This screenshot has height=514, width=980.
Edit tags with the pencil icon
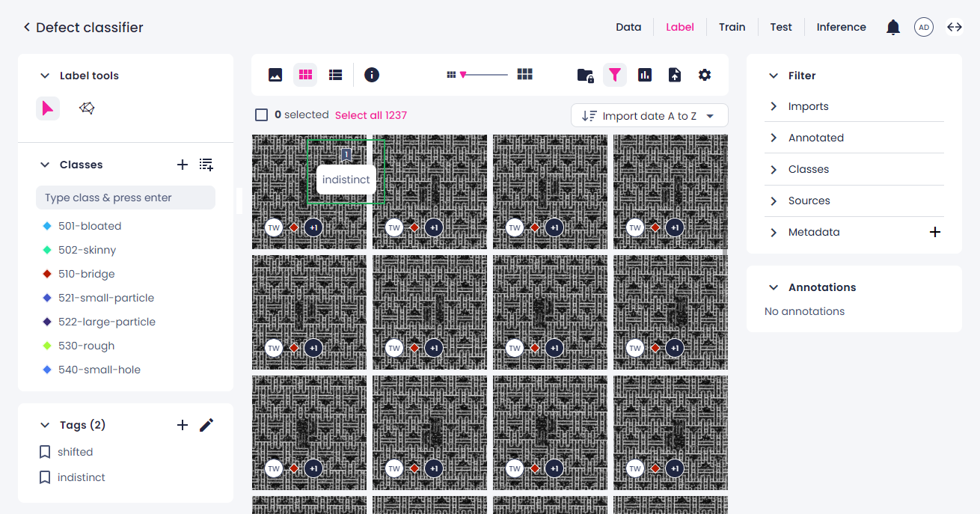[x=206, y=425]
